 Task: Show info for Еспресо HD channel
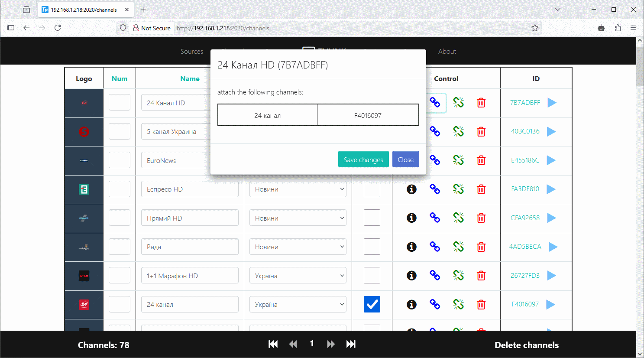[x=411, y=189]
